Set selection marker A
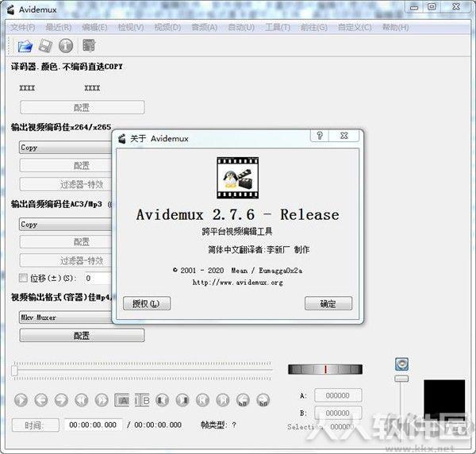476x454 pixels. click(121, 400)
